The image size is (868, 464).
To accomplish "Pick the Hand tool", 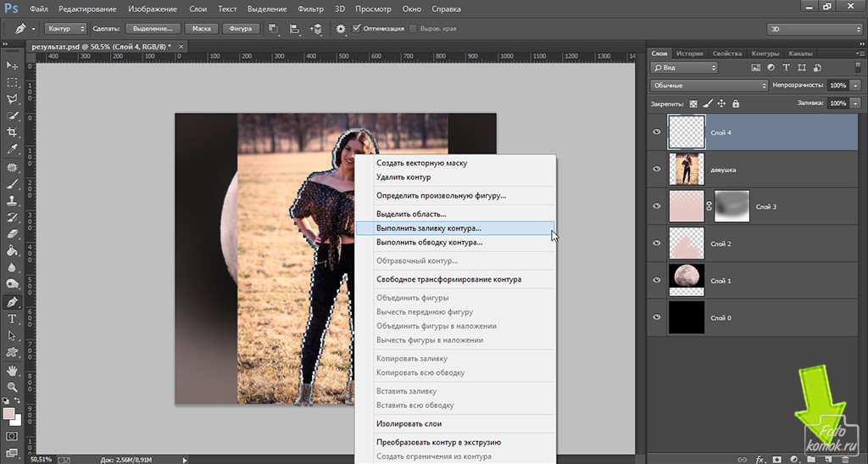I will click(13, 370).
